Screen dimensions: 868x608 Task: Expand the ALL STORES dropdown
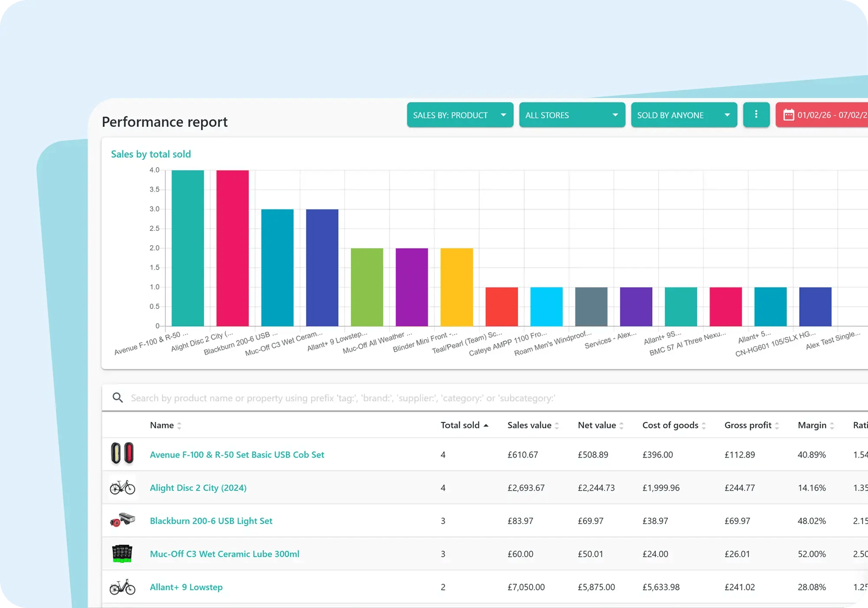[x=572, y=115]
